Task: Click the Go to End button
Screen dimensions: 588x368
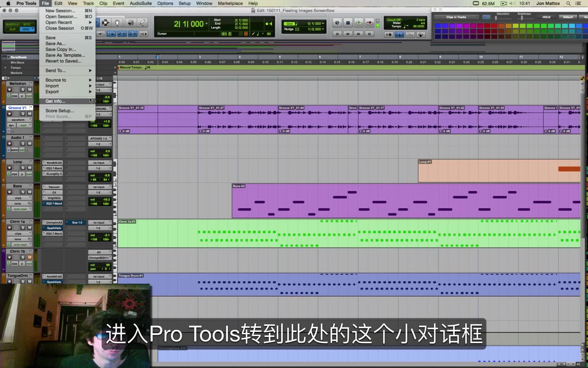Action: coord(370,34)
